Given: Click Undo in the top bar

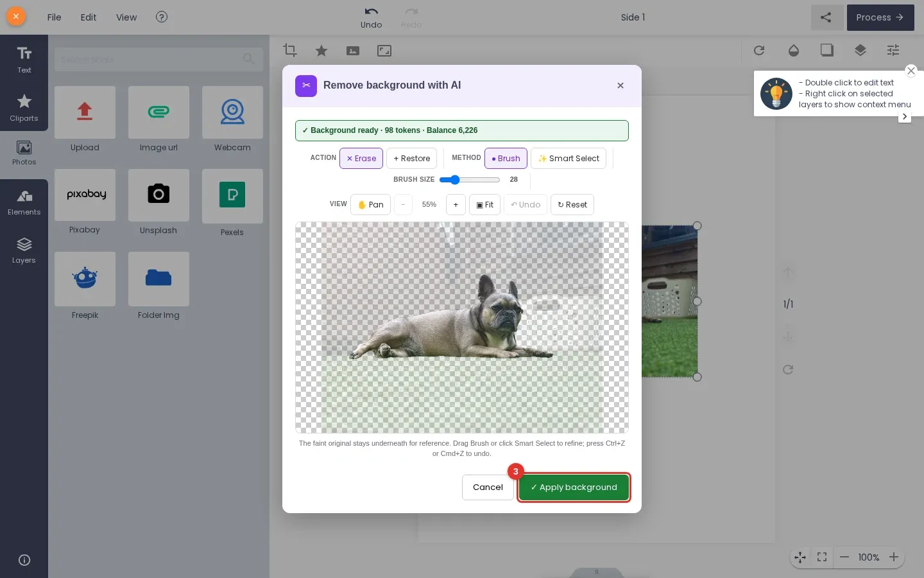Looking at the screenshot, I should click(x=371, y=18).
